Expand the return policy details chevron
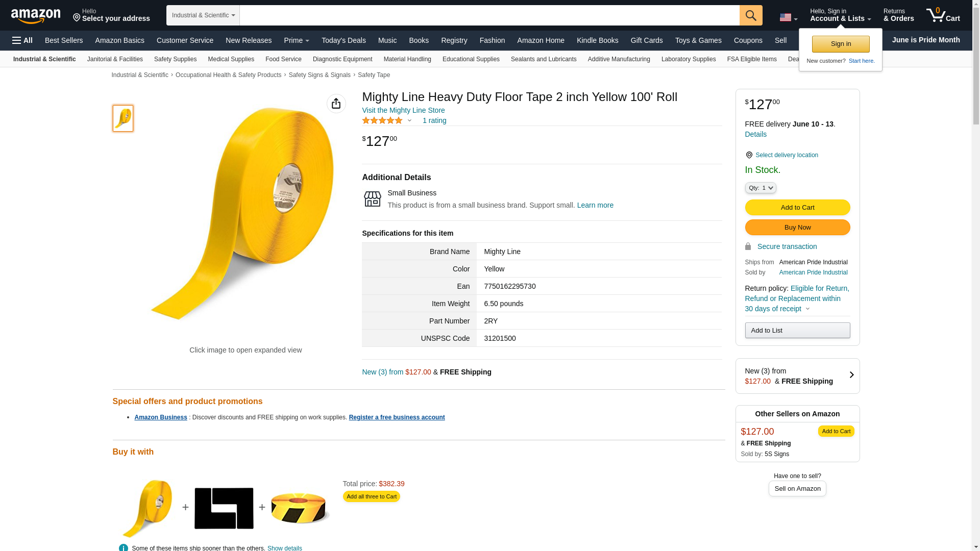This screenshot has width=980, height=551. point(807,309)
